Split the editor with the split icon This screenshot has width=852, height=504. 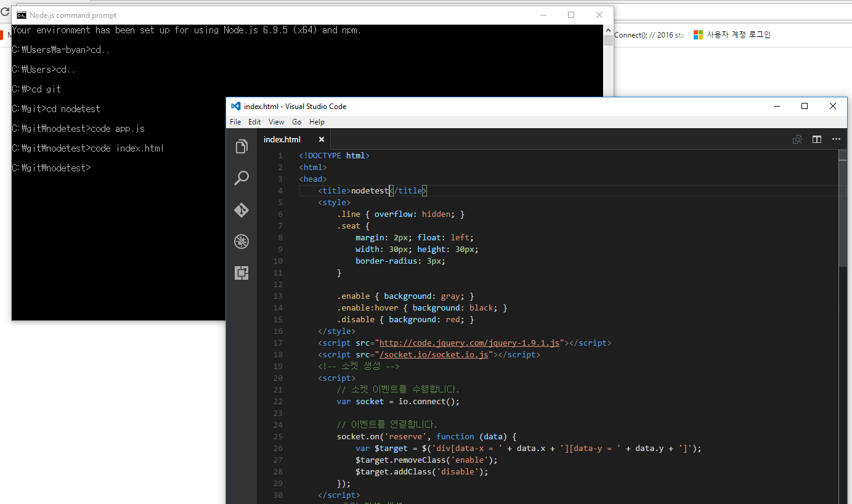coord(816,139)
